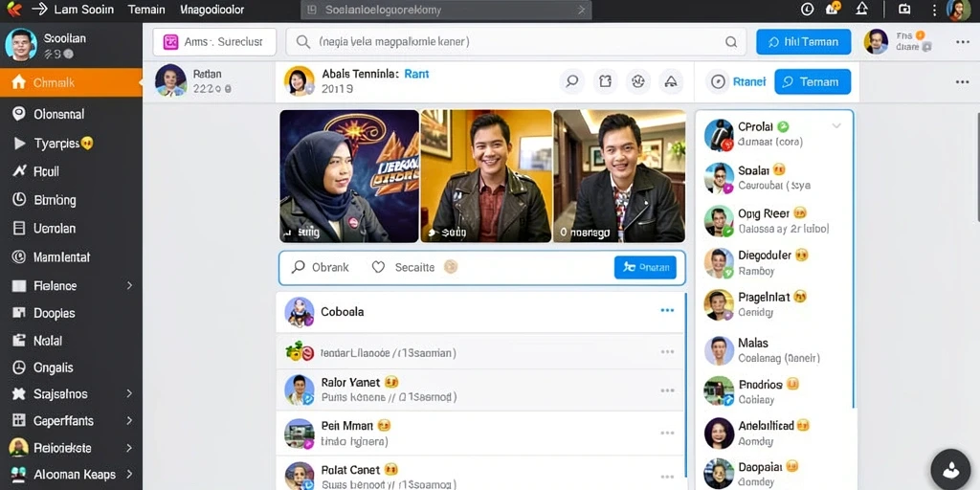Click the Srajsalnos star icon
Screen dimensions: 980x490
[19, 393]
